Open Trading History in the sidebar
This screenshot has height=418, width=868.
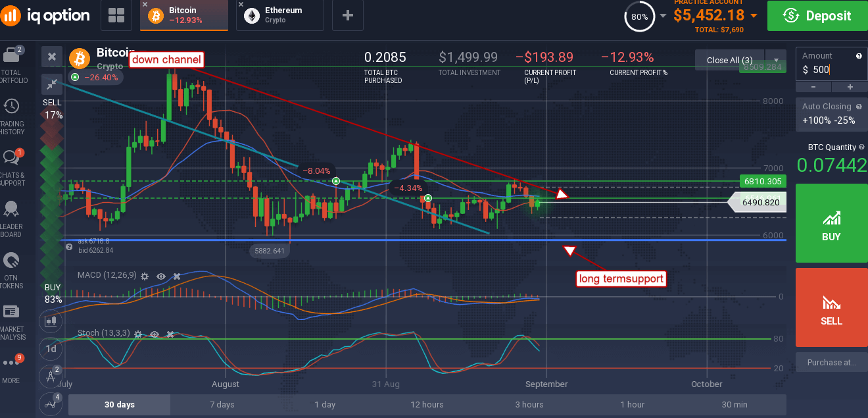coord(12,117)
